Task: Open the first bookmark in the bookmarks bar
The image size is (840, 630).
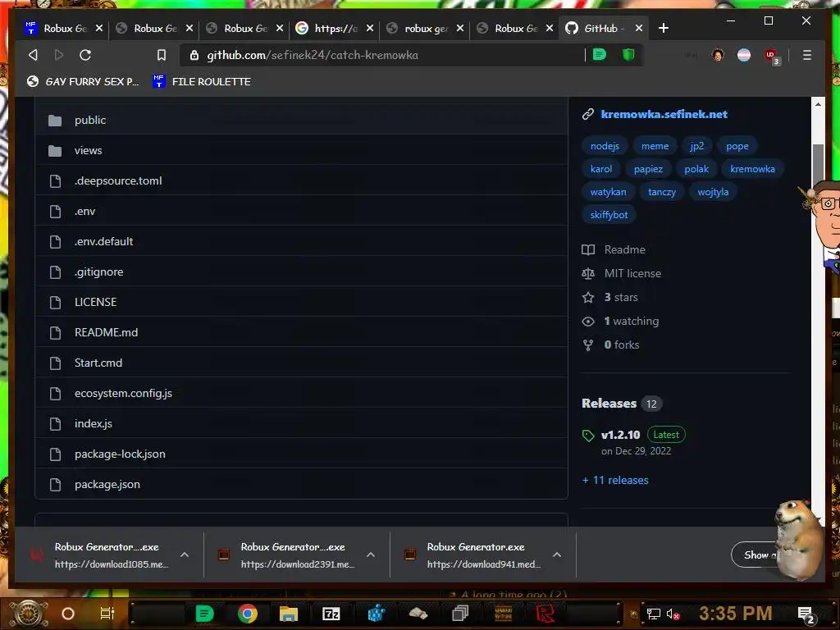Action: click(83, 81)
